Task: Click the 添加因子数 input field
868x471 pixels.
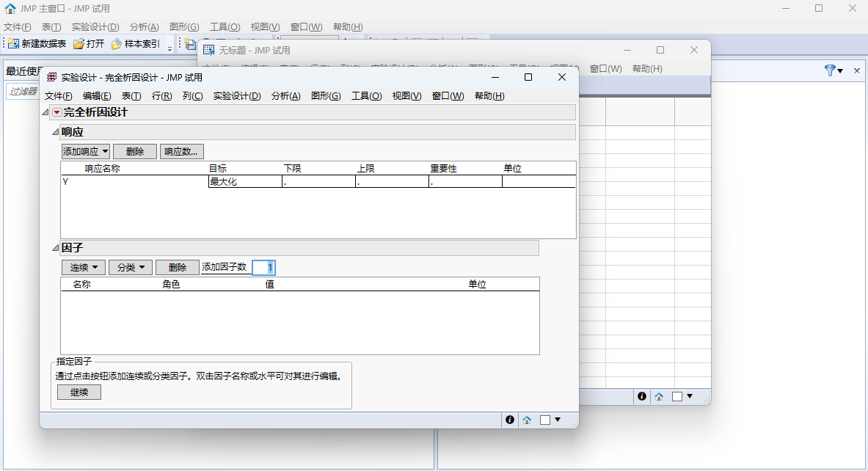Action: pos(263,268)
